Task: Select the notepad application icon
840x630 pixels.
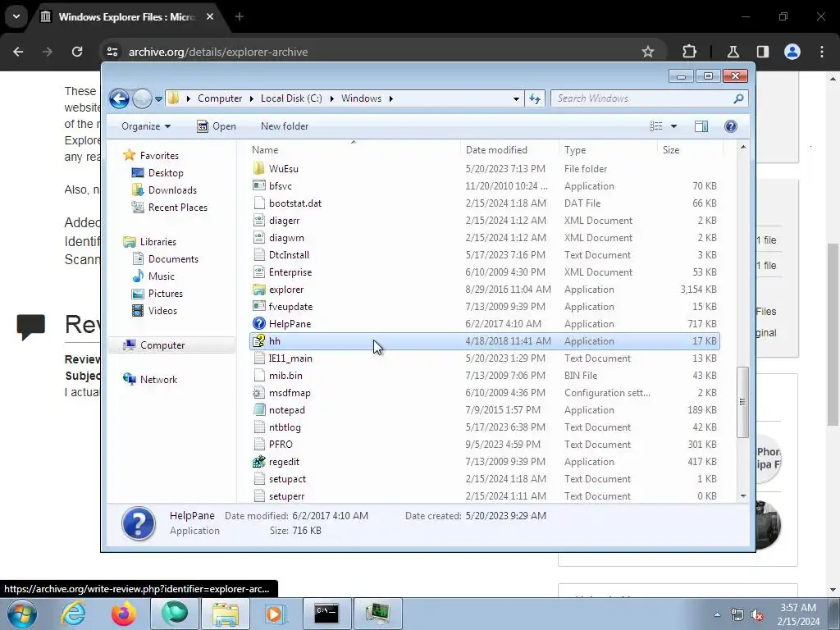Action: click(258, 410)
